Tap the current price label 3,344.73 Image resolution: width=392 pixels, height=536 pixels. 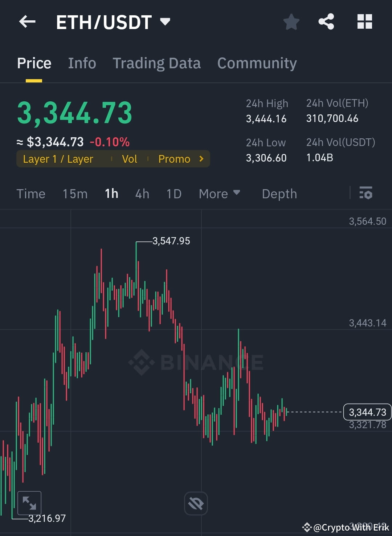[367, 412]
